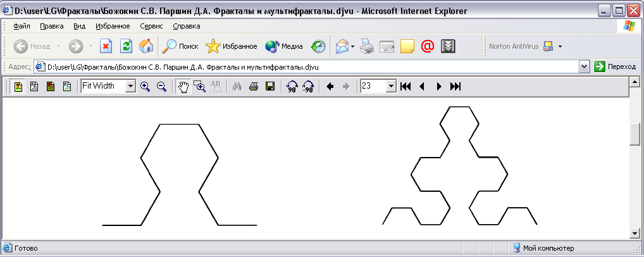Activate the hand pan tool
Viewport: 644px width, 257px height.
[183, 86]
